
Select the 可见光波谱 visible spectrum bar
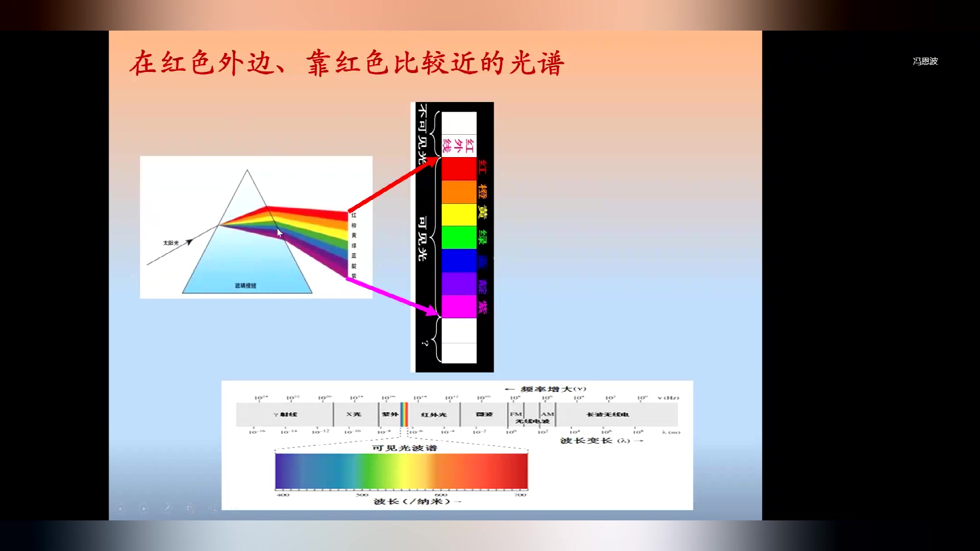[x=401, y=471]
